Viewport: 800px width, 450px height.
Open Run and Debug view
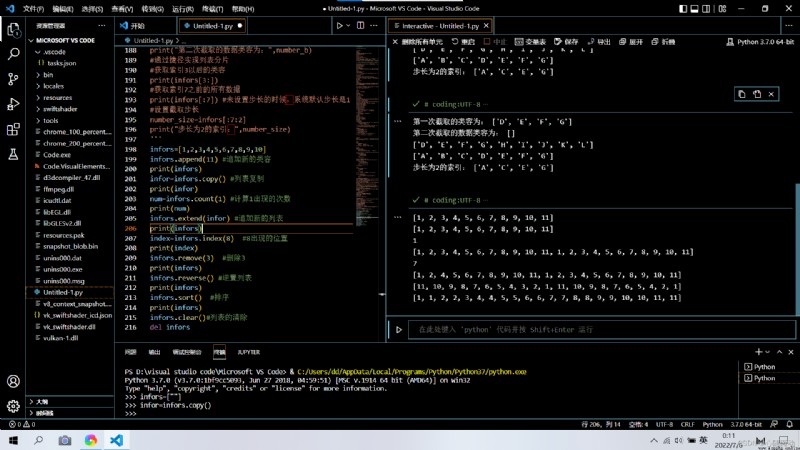(x=14, y=104)
